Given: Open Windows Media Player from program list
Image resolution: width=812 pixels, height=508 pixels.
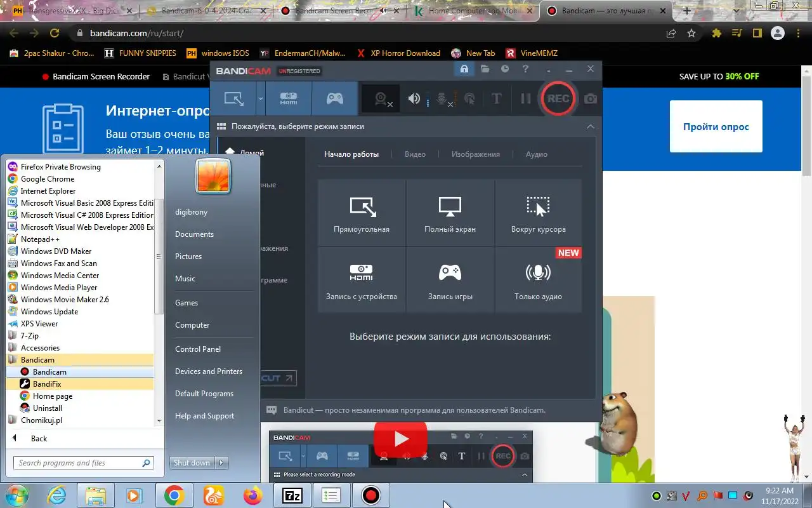Looking at the screenshot, I should point(80,288).
